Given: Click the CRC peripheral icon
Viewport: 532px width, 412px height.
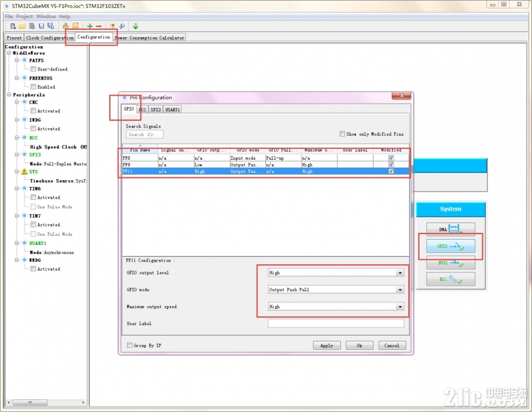Looking at the screenshot, I should click(25, 102).
